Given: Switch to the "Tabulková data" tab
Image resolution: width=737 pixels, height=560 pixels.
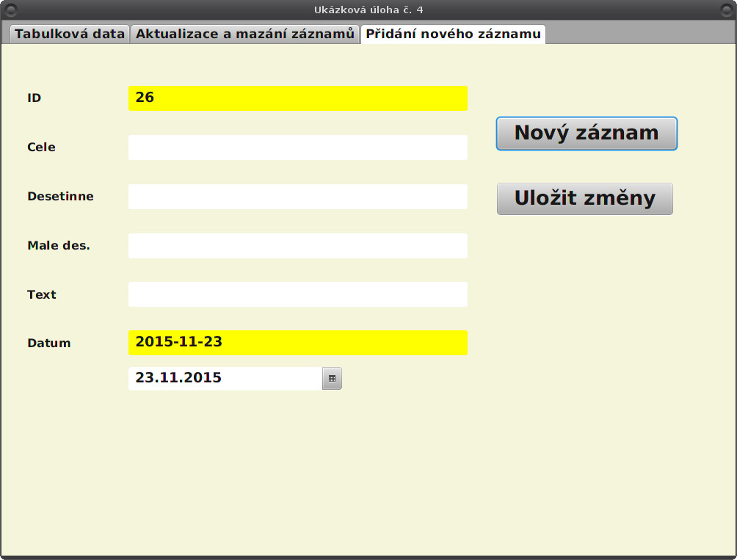Looking at the screenshot, I should [69, 33].
